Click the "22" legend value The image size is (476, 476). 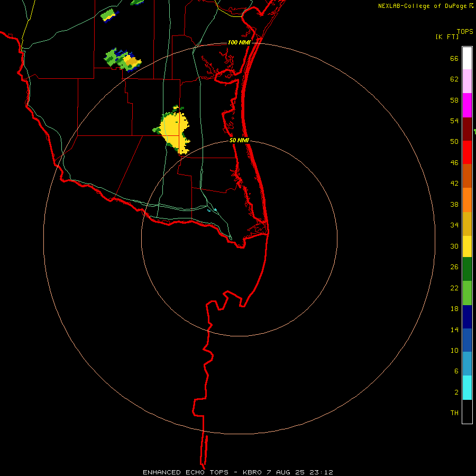point(454,288)
